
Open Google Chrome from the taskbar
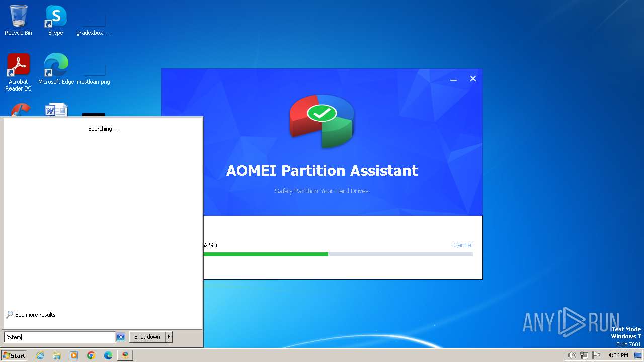click(x=91, y=355)
